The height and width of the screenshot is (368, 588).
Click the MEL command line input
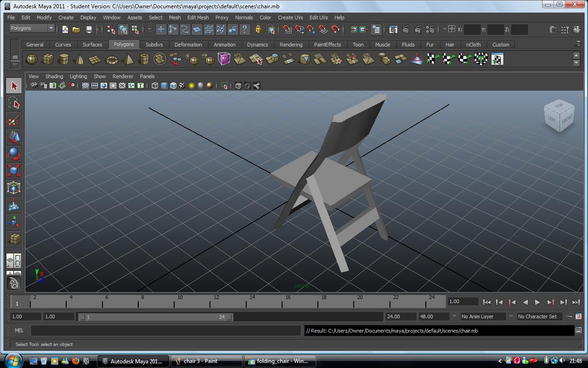166,330
